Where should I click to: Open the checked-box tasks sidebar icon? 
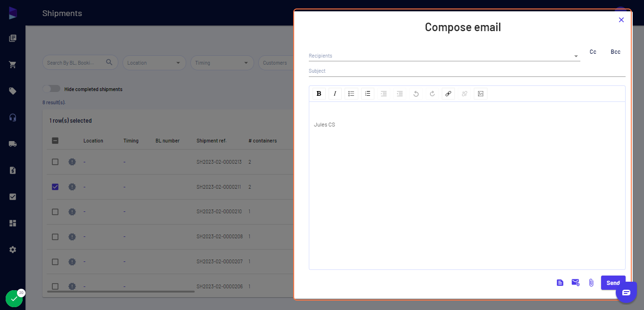pos(13,197)
